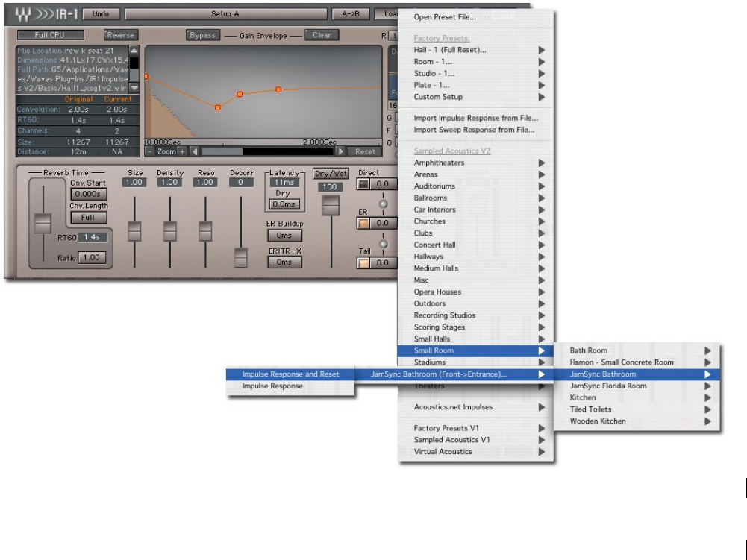The width and height of the screenshot is (747, 560).
Task: Select Impulse Response and Reset
Action: tap(290, 374)
